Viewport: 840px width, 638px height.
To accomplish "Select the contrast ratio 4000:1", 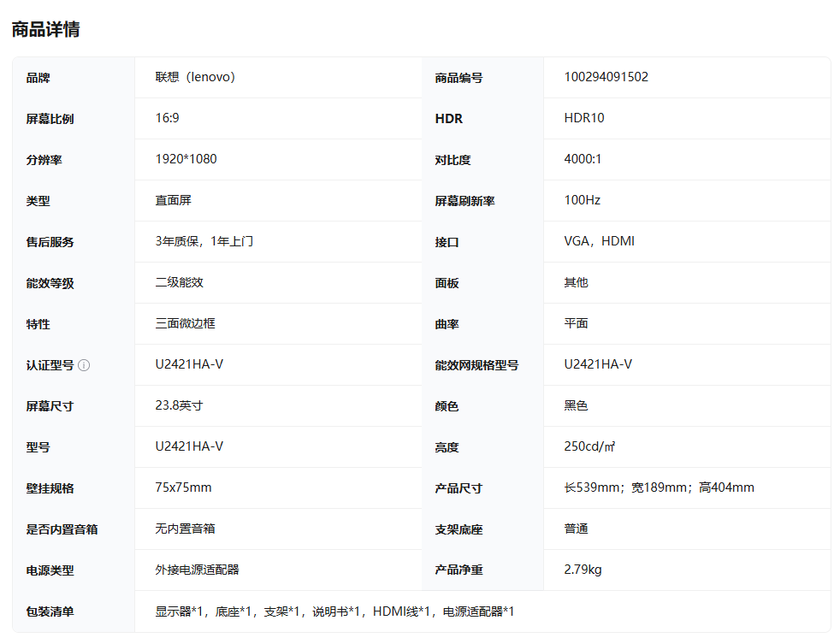I will [580, 160].
